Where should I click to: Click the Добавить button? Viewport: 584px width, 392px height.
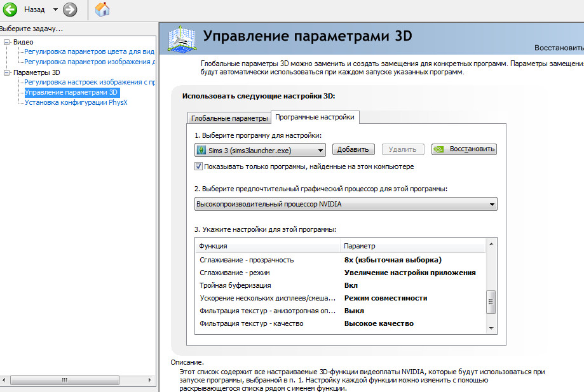[353, 149]
